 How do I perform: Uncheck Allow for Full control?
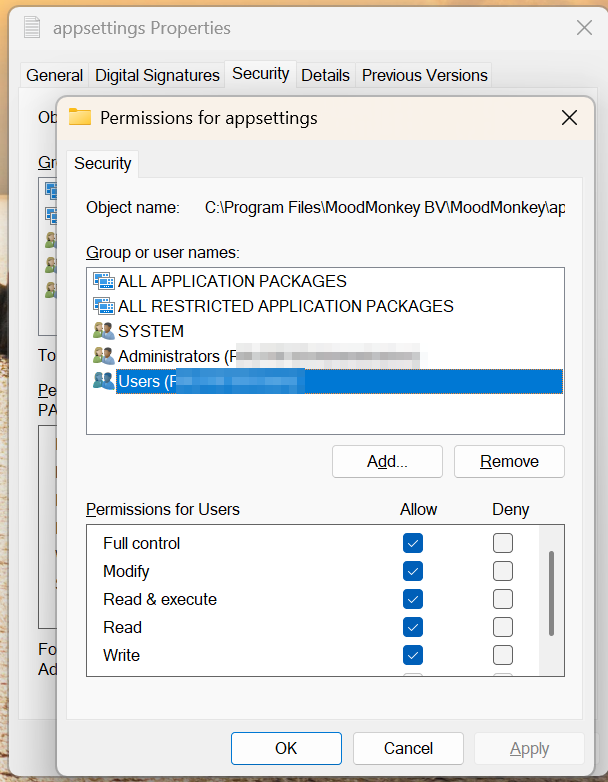tap(413, 543)
